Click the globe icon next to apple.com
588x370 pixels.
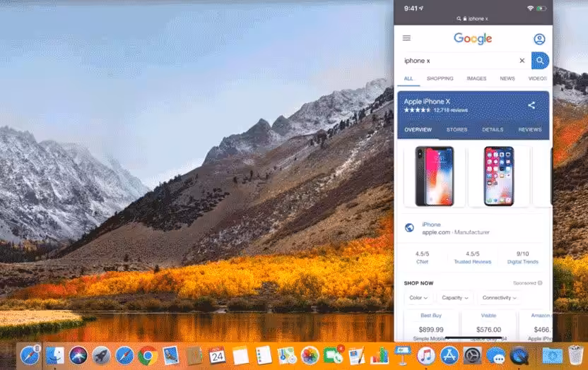[409, 227]
